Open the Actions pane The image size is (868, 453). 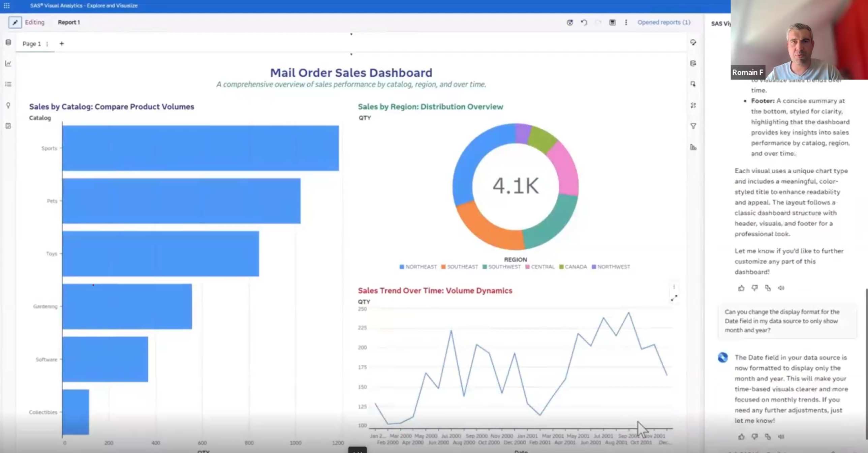(x=693, y=84)
